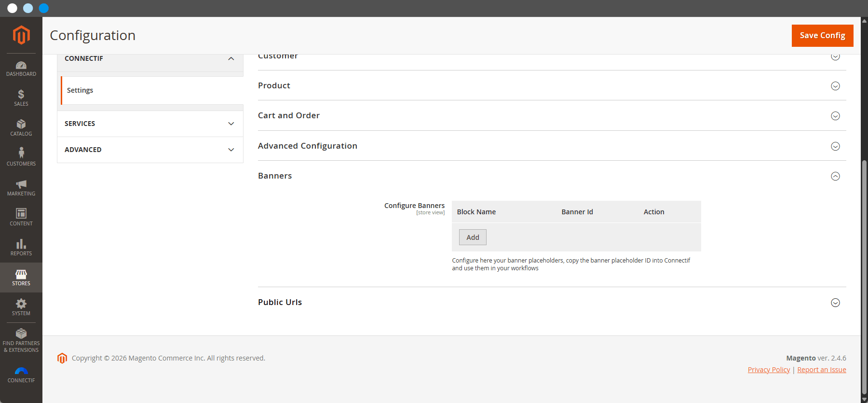Open the Privacy Policy link
This screenshot has height=403, width=868.
pyautogui.click(x=769, y=370)
